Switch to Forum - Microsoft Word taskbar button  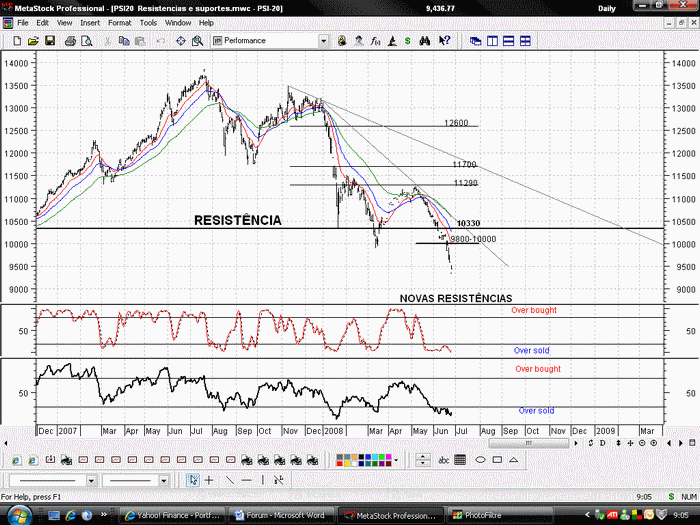pos(282,515)
